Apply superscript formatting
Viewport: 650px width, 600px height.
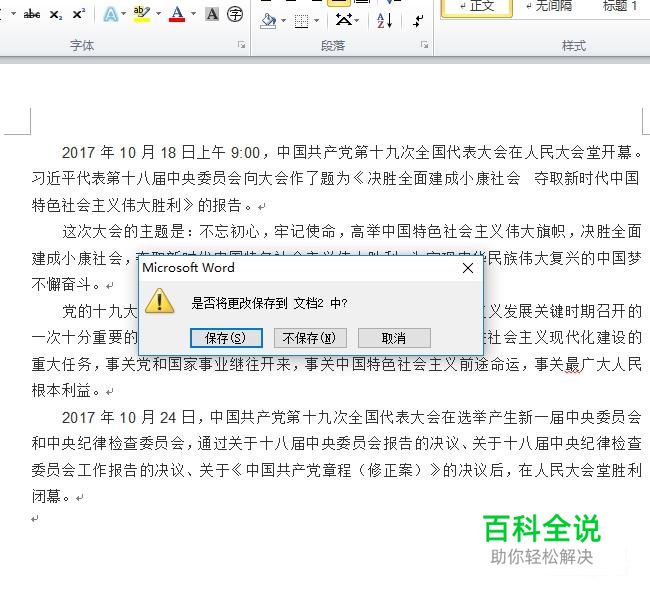(x=78, y=15)
